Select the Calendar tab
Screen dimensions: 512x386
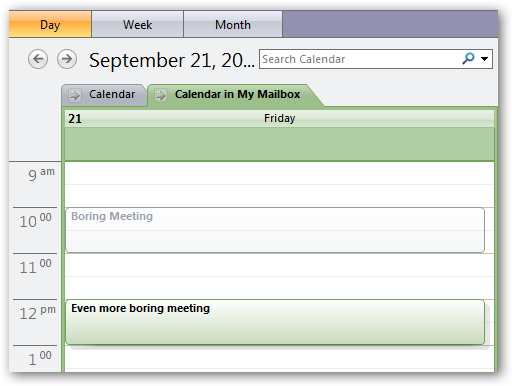pyautogui.click(x=104, y=95)
